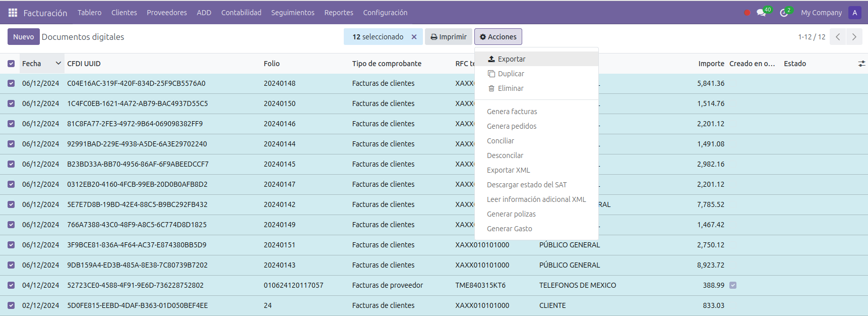
Task: Collapse the Acciones dropdown
Action: tap(498, 37)
